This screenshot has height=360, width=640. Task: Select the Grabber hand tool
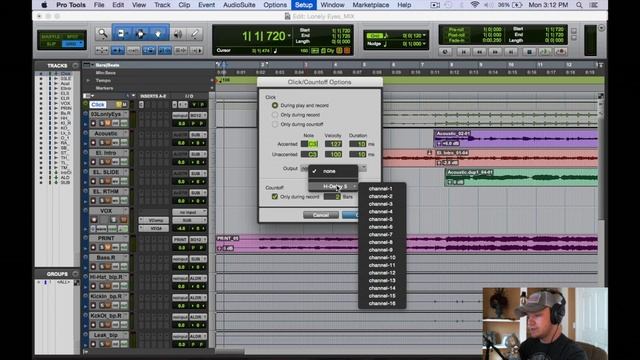coord(158,34)
